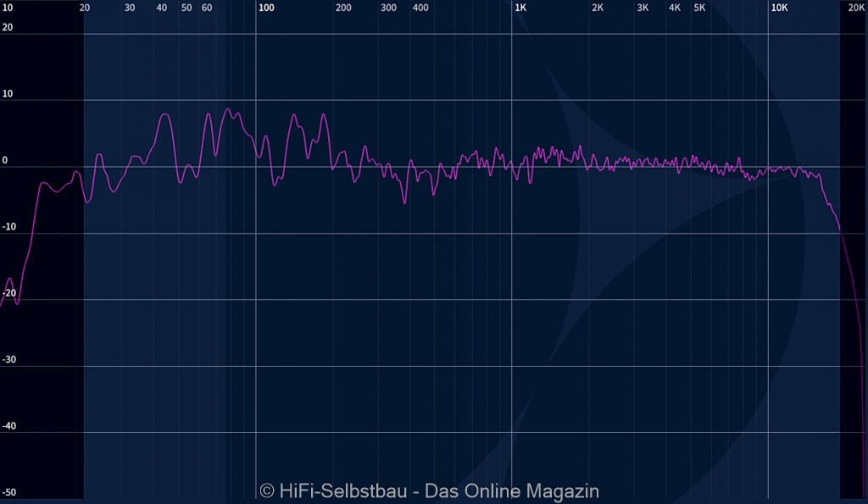Click the 30 Hz frequency label
Image resolution: width=868 pixels, height=504 pixels.
130,8
